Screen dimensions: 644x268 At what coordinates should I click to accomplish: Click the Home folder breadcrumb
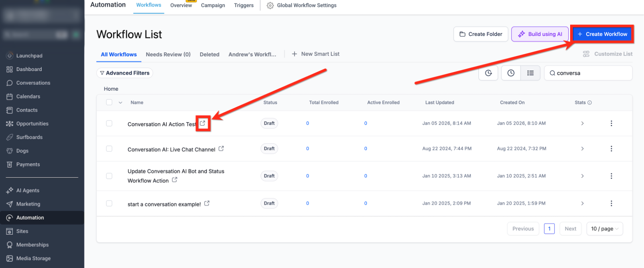(x=111, y=89)
